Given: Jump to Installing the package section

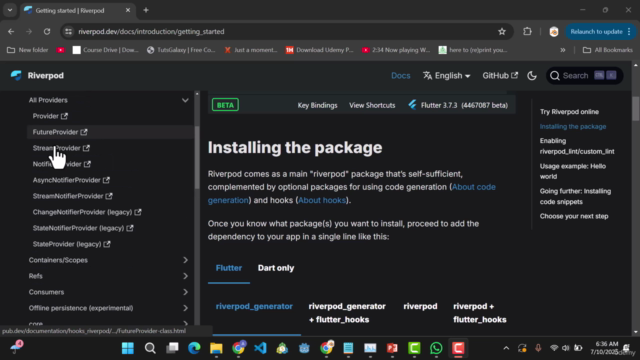Looking at the screenshot, I should [x=573, y=126].
